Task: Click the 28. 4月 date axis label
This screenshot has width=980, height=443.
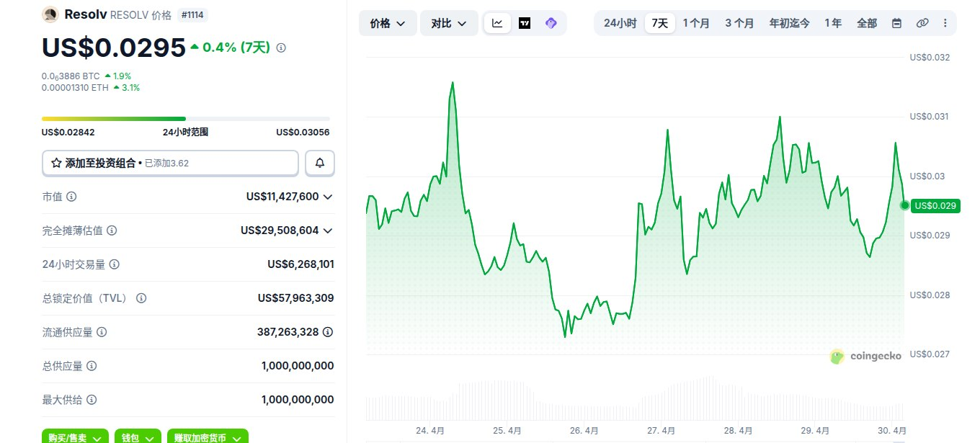Action: pyautogui.click(x=739, y=431)
